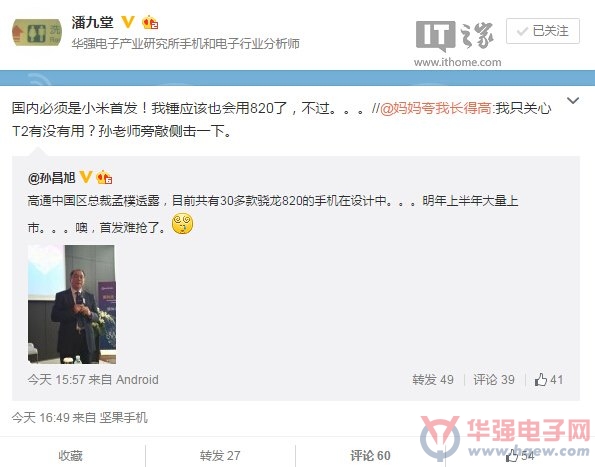Click the V badge next to @孙昌旭
Image resolution: width=595 pixels, height=467 pixels.
[x=86, y=176]
